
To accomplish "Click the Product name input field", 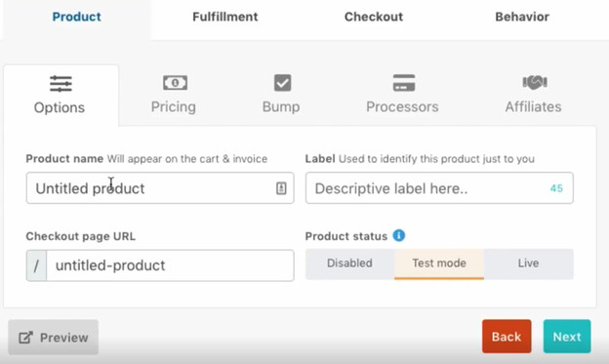I will click(160, 188).
